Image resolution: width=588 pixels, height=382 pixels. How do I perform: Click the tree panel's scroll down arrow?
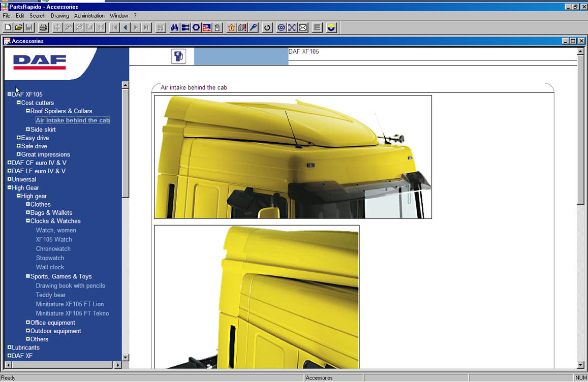pyautogui.click(x=126, y=357)
